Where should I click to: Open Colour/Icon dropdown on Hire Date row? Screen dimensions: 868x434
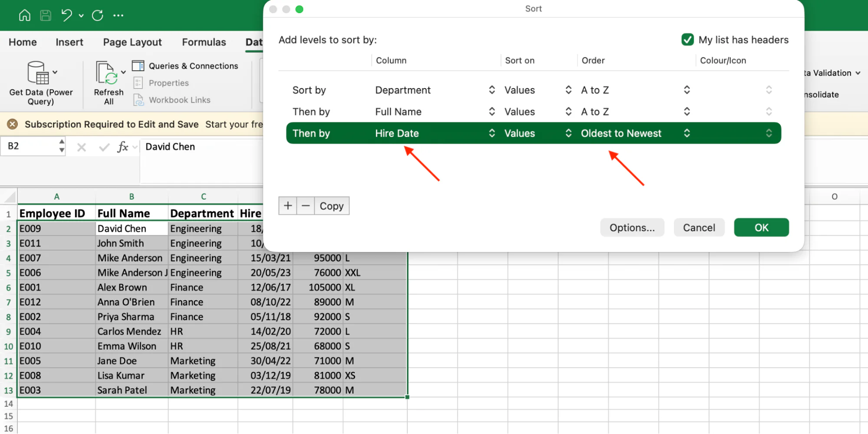[769, 133]
